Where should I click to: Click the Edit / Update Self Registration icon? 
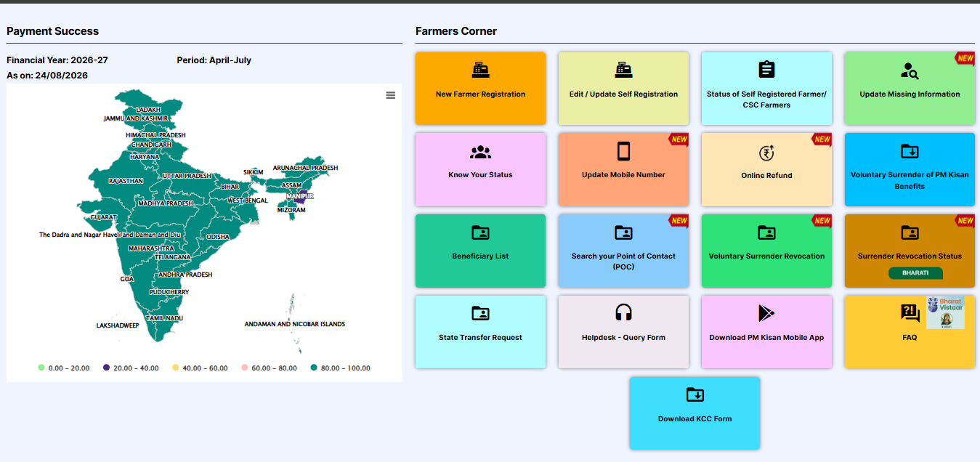point(623,70)
